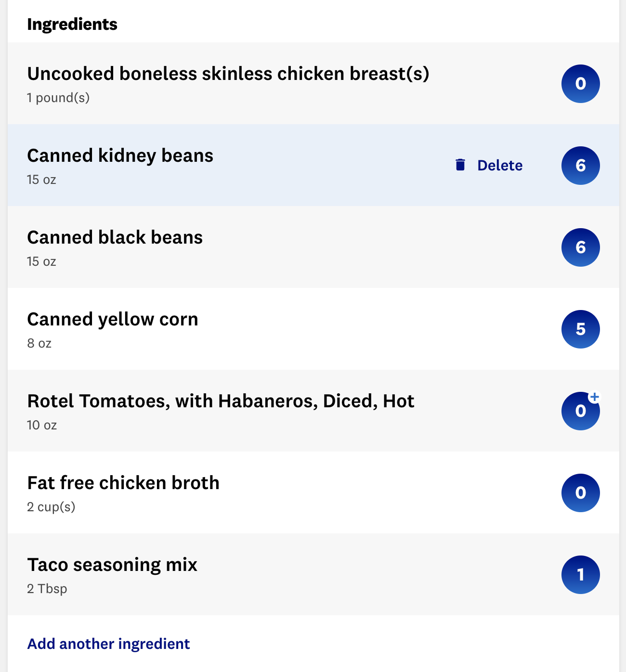
Task: Select Uncooked boneless skinless chicken breast row
Action: [x=313, y=83]
